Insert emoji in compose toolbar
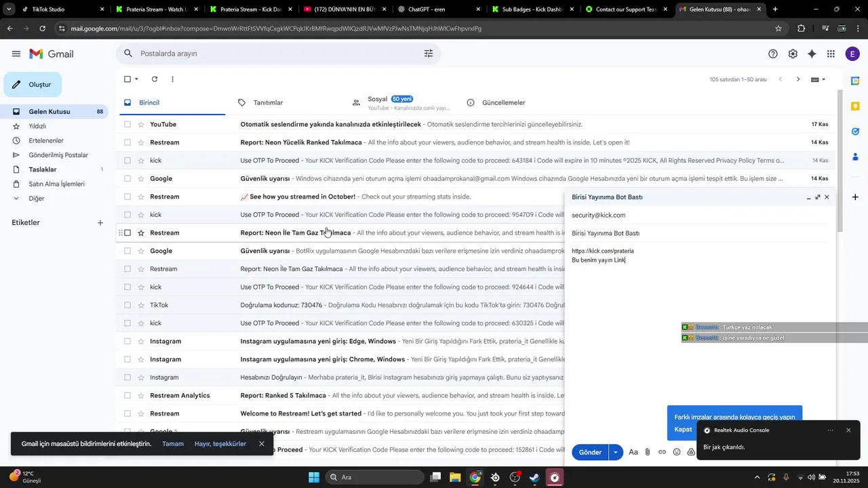This screenshot has height=488, width=868. [677, 452]
